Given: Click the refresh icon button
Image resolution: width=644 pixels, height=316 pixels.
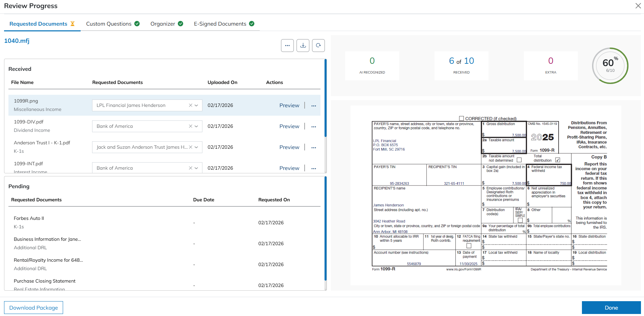Looking at the screenshot, I should click(x=318, y=46).
